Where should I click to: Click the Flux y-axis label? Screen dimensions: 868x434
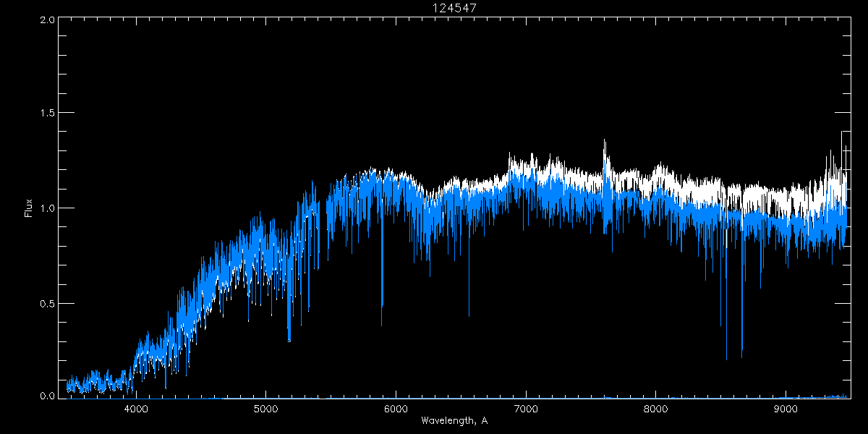[29, 208]
